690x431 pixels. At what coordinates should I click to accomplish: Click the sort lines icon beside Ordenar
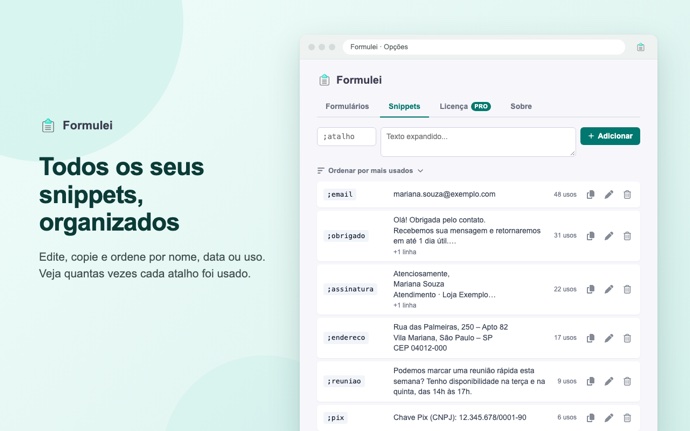point(321,171)
